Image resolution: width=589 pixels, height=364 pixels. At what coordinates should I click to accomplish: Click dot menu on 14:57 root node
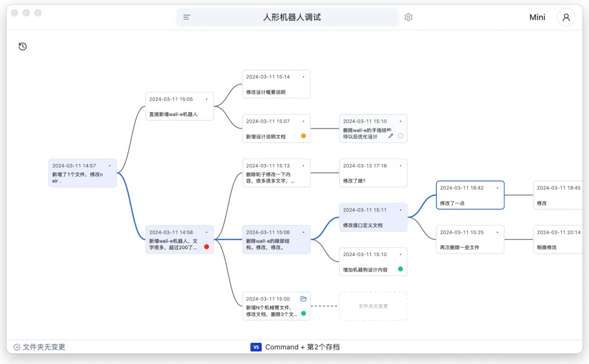(x=110, y=166)
